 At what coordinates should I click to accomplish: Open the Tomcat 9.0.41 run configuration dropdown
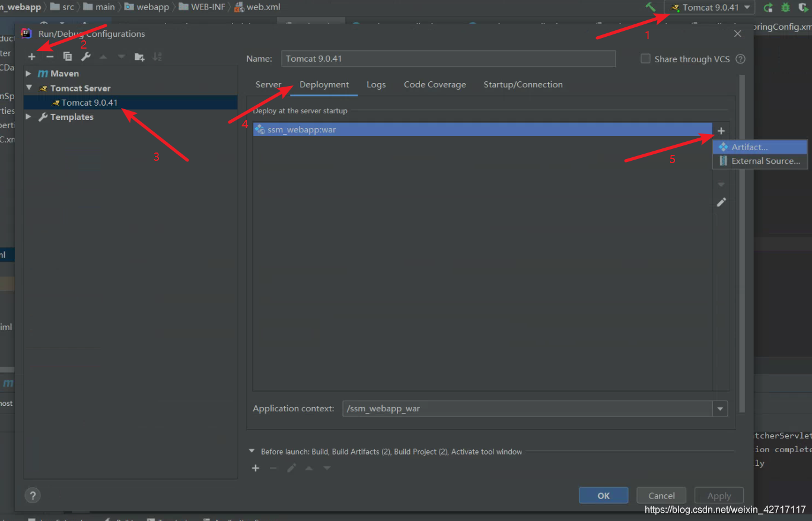pyautogui.click(x=711, y=8)
